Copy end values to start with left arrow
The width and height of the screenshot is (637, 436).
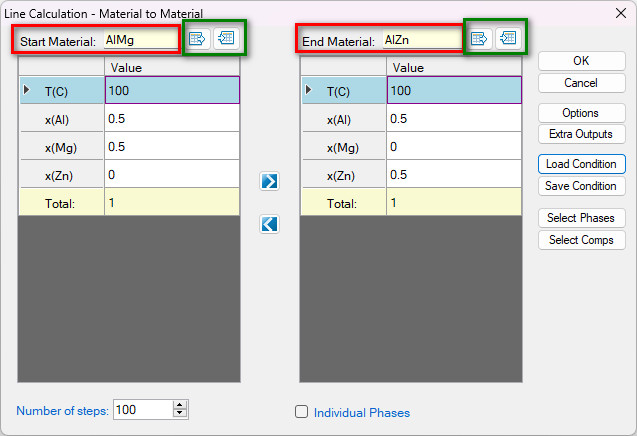(x=269, y=224)
